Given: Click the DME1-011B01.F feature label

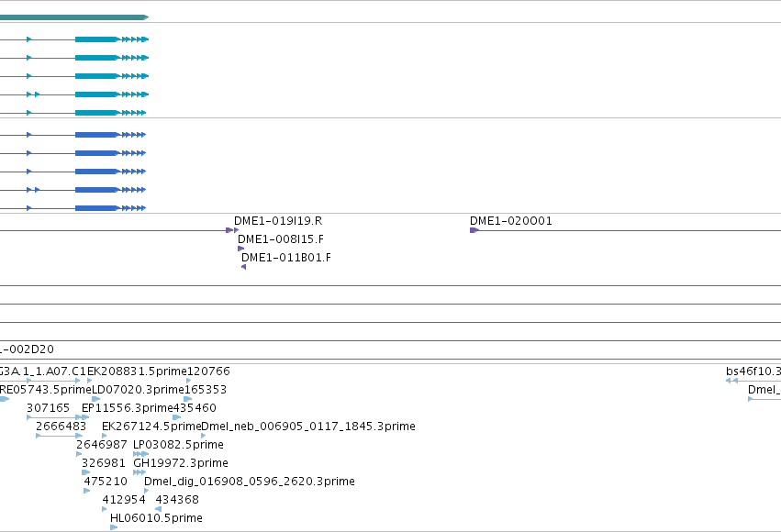Looking at the screenshot, I should [x=286, y=258].
